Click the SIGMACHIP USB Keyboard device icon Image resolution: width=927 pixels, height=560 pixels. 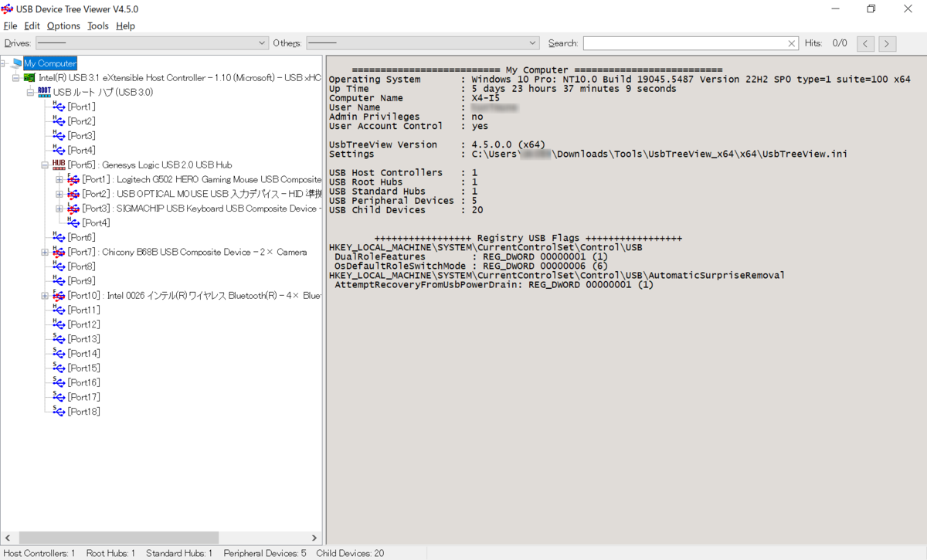73,209
